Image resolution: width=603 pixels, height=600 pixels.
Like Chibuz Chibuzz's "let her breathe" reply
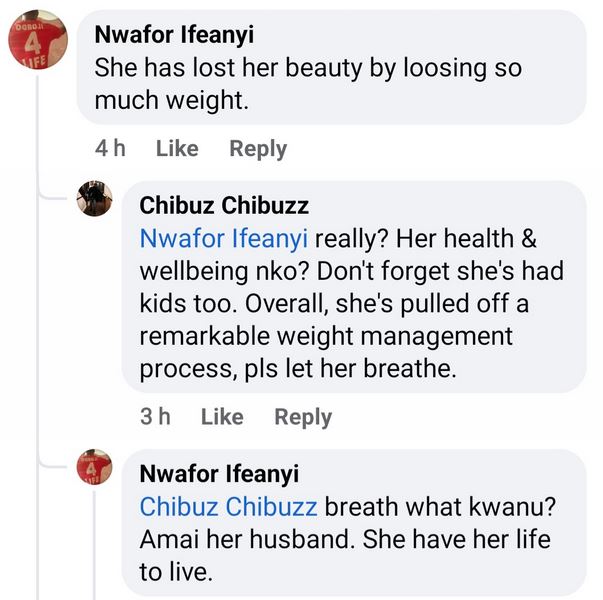pos(222,417)
